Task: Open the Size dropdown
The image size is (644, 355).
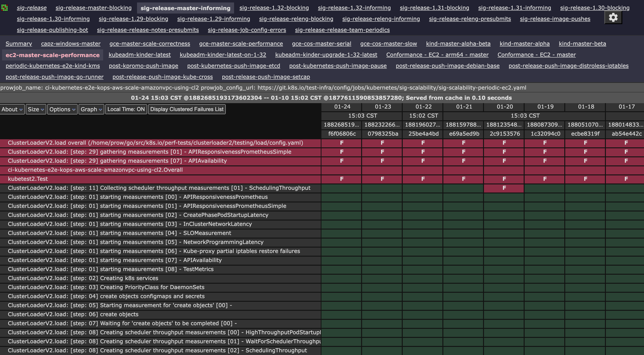Action: point(36,109)
